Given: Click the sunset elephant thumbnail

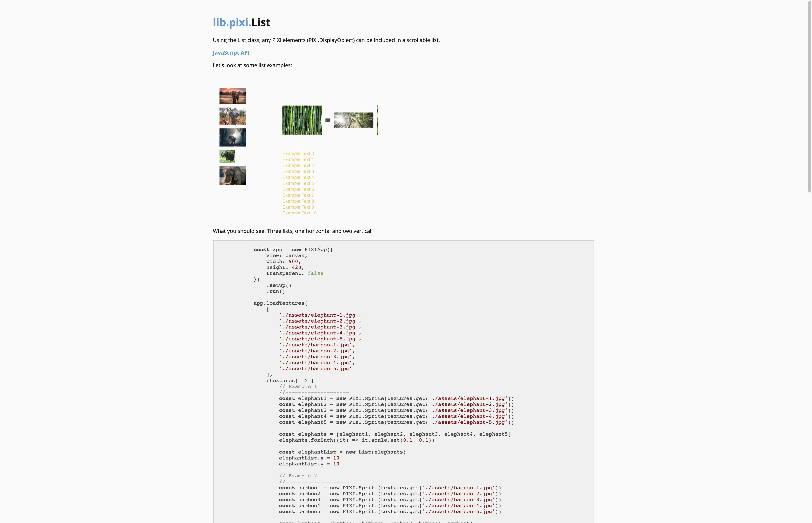Looking at the screenshot, I should click(x=232, y=96).
